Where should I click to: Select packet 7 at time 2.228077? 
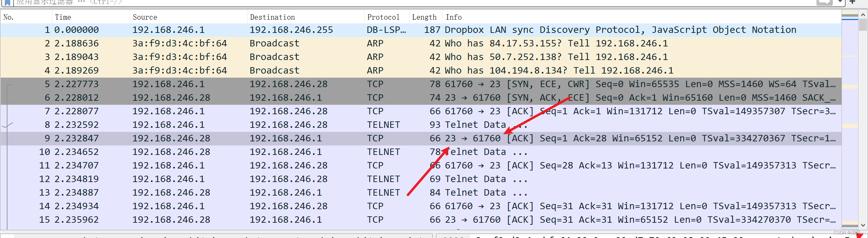click(x=421, y=111)
